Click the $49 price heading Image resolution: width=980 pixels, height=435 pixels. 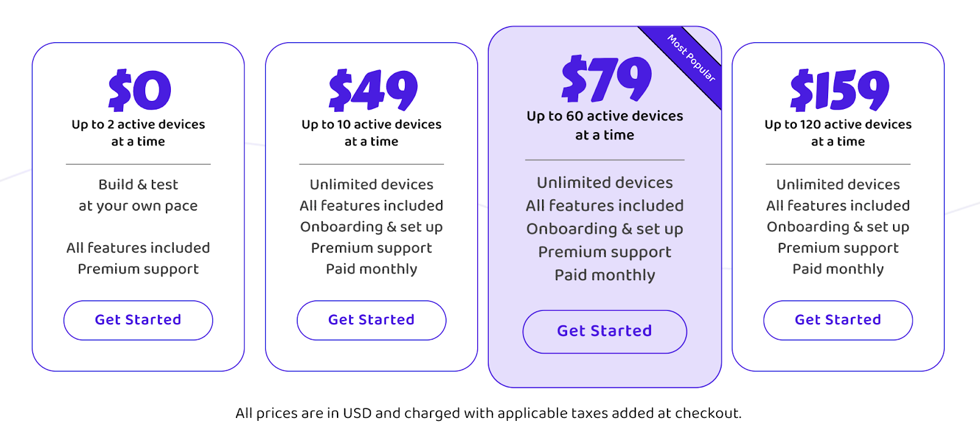pos(372,91)
